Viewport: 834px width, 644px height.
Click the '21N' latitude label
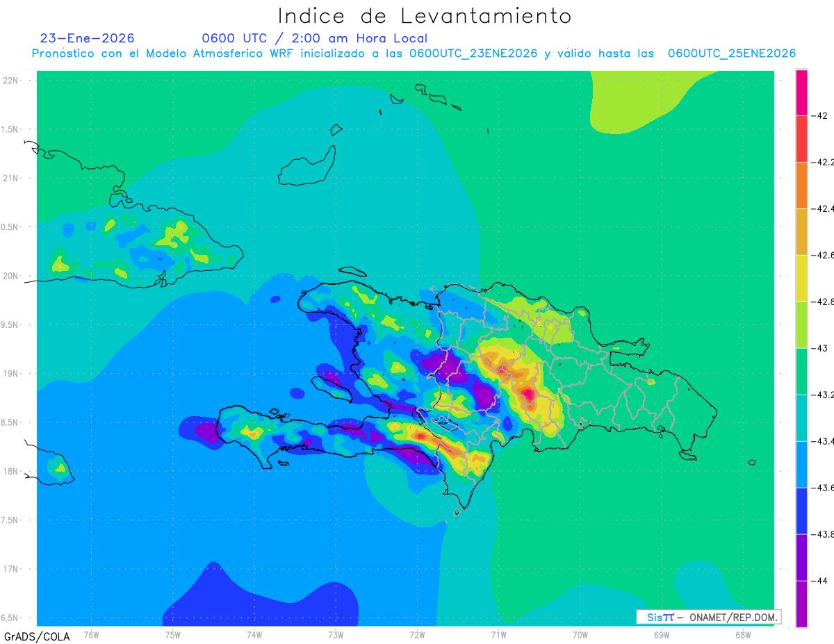tap(12, 178)
